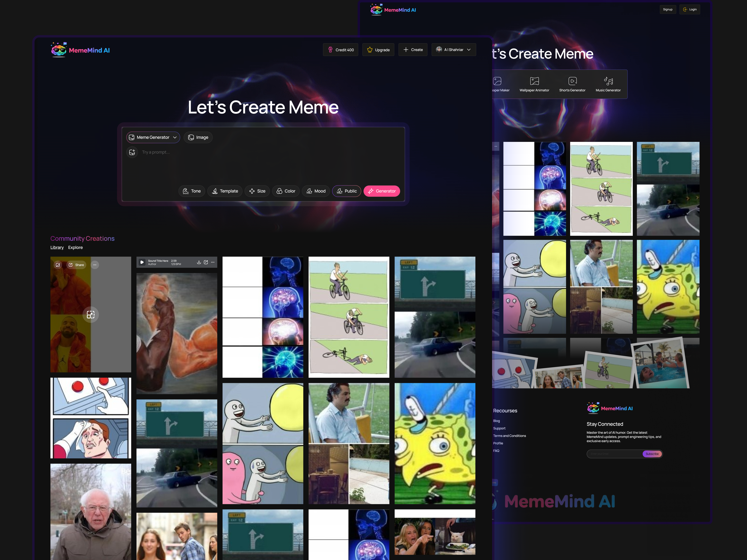
Task: Expand the AI Shahriar account menu
Action: coord(453,50)
